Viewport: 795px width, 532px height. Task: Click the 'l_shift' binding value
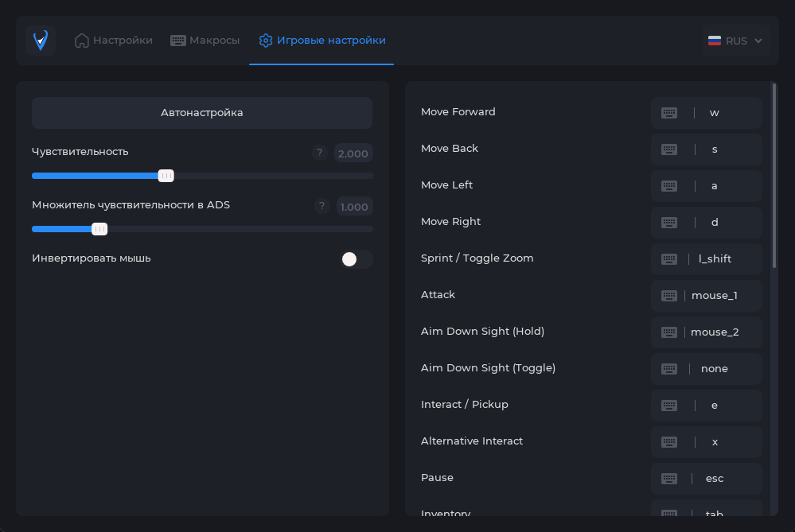click(715, 258)
